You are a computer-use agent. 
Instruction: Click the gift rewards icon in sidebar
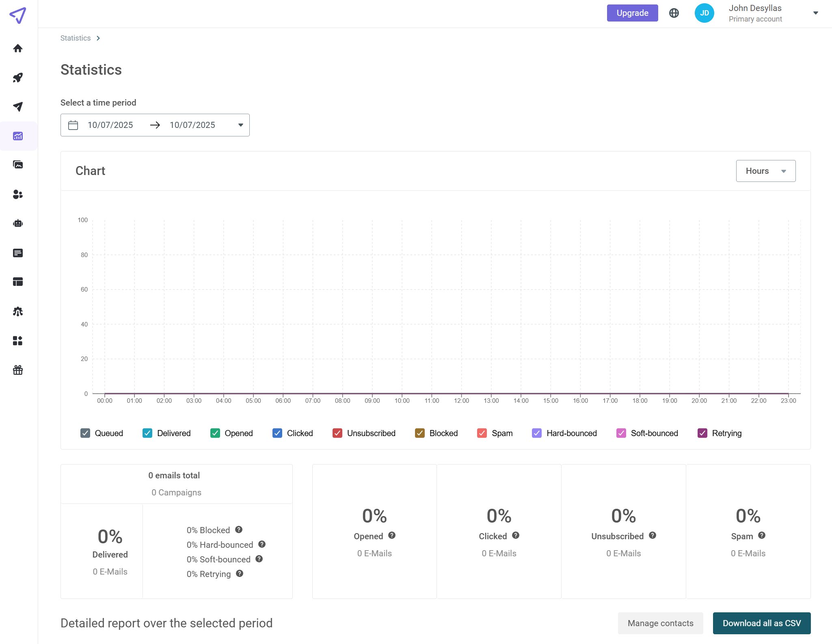tap(18, 370)
